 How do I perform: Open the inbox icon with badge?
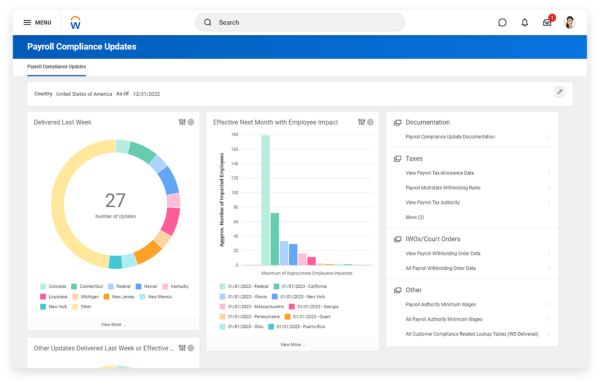pos(548,22)
